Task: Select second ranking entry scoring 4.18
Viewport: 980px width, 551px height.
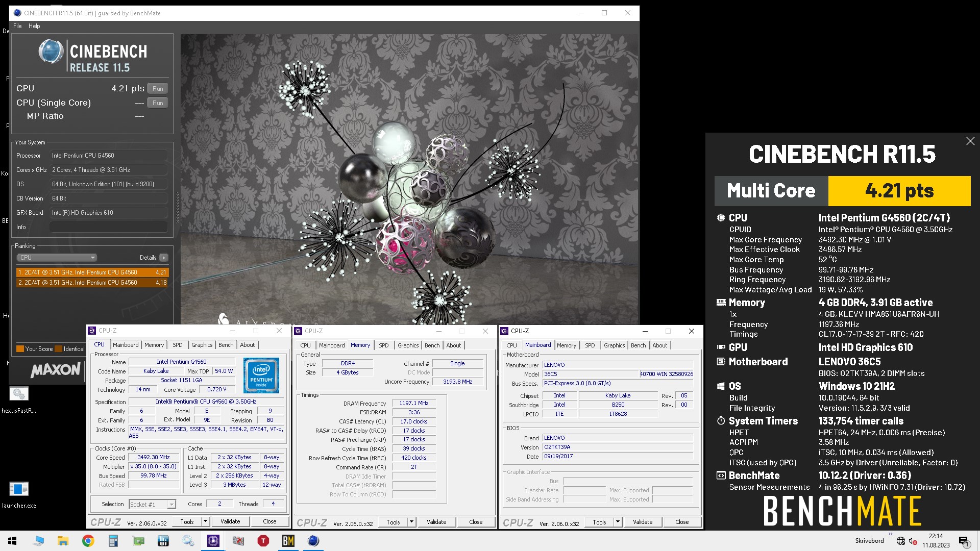Action: coord(92,283)
